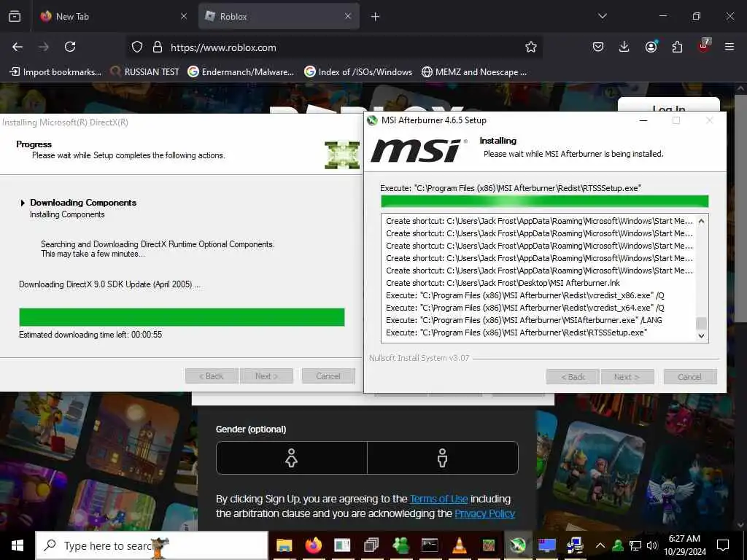Image resolution: width=747 pixels, height=560 pixels.
Task: Open Firefox from taskbar
Action: click(314, 545)
